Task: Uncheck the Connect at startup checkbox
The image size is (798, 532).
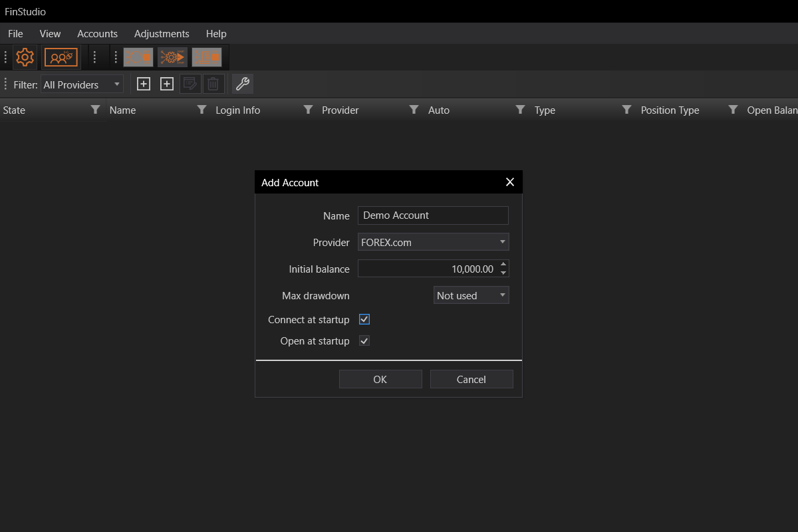Action: click(x=364, y=320)
